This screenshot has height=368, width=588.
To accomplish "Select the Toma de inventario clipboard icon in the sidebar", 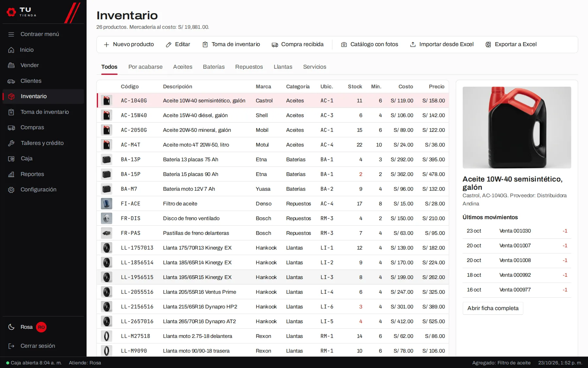I will pyautogui.click(x=11, y=112).
